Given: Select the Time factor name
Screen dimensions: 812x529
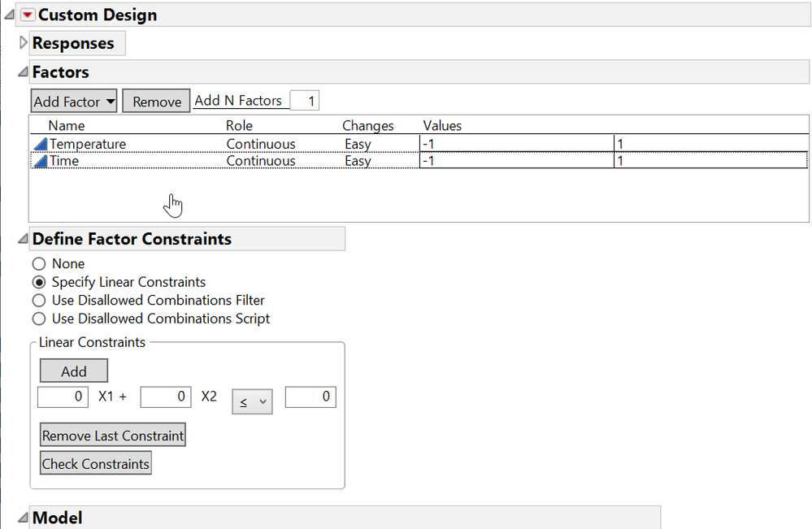Looking at the screenshot, I should tap(64, 161).
